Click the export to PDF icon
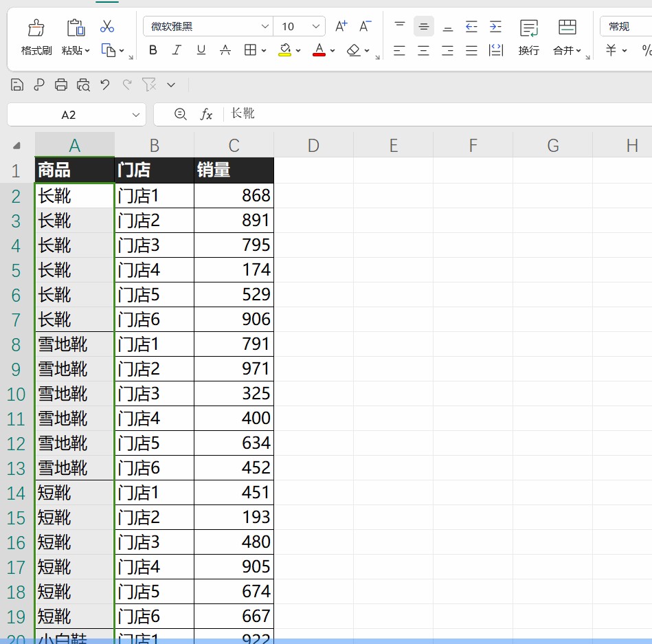652x644 pixels. point(39,85)
